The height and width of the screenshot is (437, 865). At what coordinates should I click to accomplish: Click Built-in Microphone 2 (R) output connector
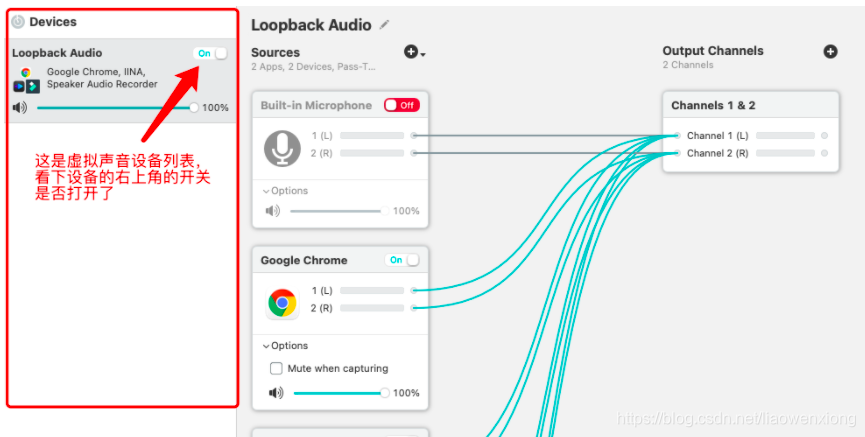414,153
